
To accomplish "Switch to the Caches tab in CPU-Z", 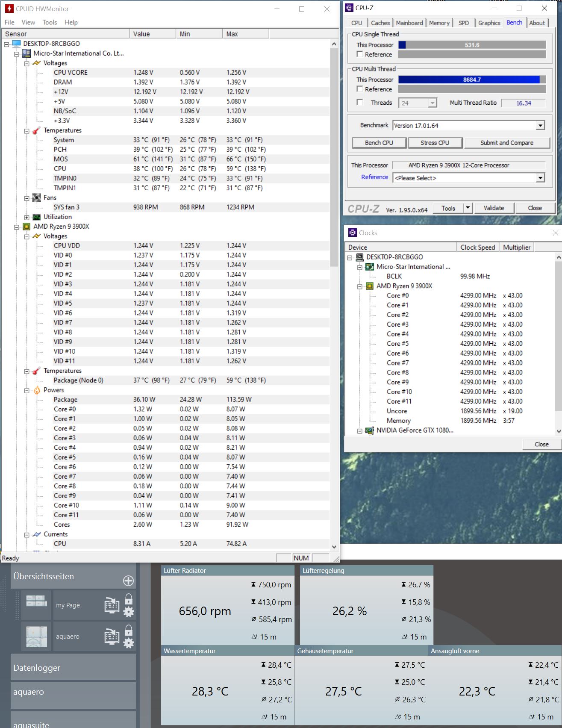I will pos(380,23).
